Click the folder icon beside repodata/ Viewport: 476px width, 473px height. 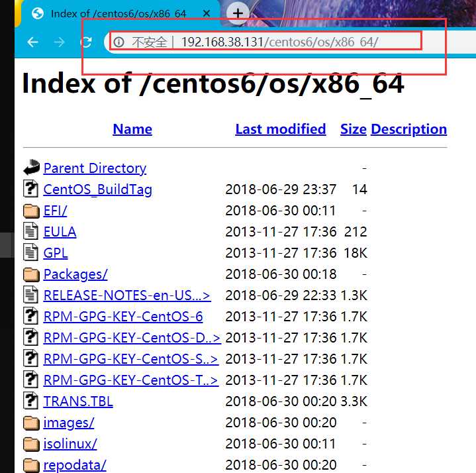coord(31,466)
